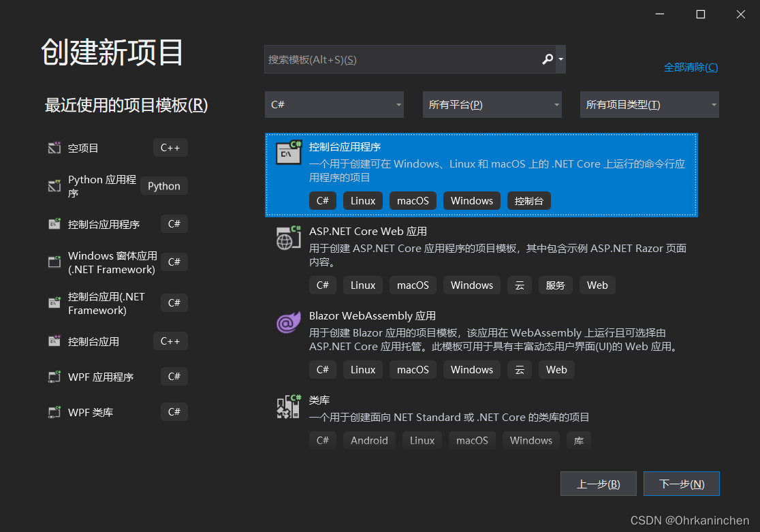The image size is (760, 532).
Task: Click the WPF 类库 recent icon
Action: tap(54, 411)
